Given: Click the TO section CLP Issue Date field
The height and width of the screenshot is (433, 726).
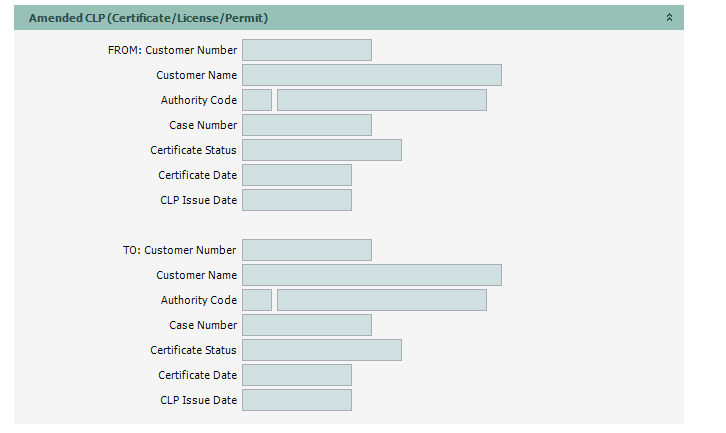Looking at the screenshot, I should click(x=297, y=400).
